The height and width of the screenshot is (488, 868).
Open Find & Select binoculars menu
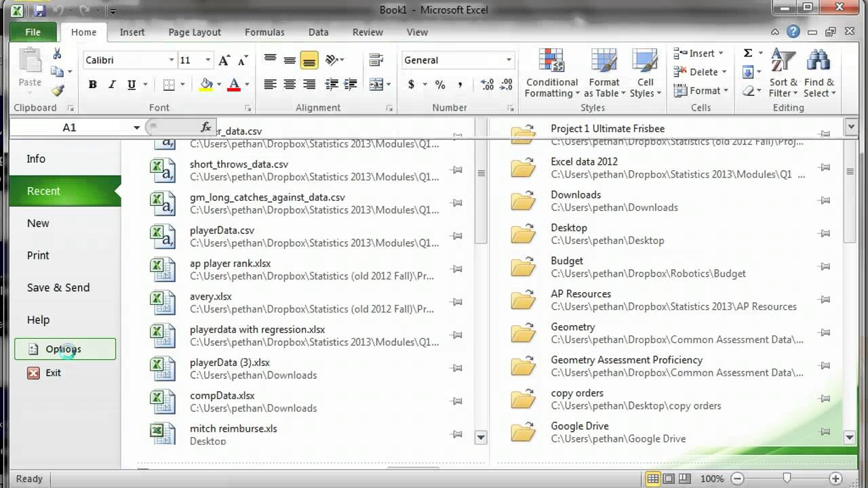[820, 73]
